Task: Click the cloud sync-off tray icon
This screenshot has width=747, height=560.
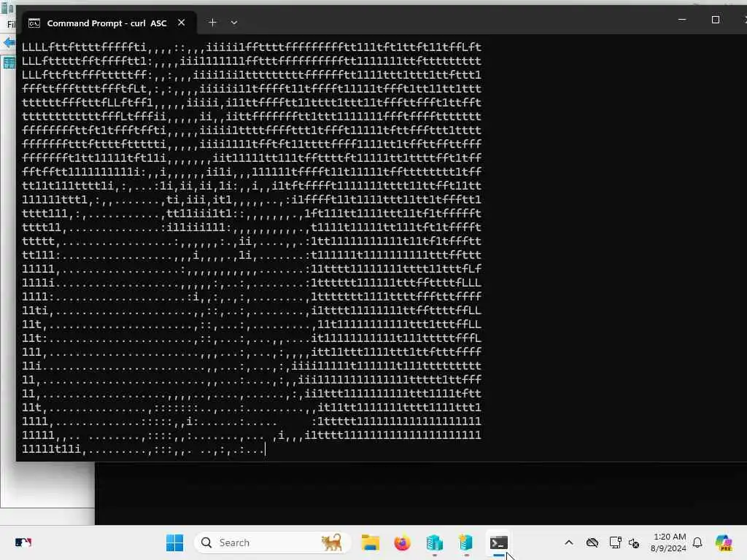Action: pos(592,542)
